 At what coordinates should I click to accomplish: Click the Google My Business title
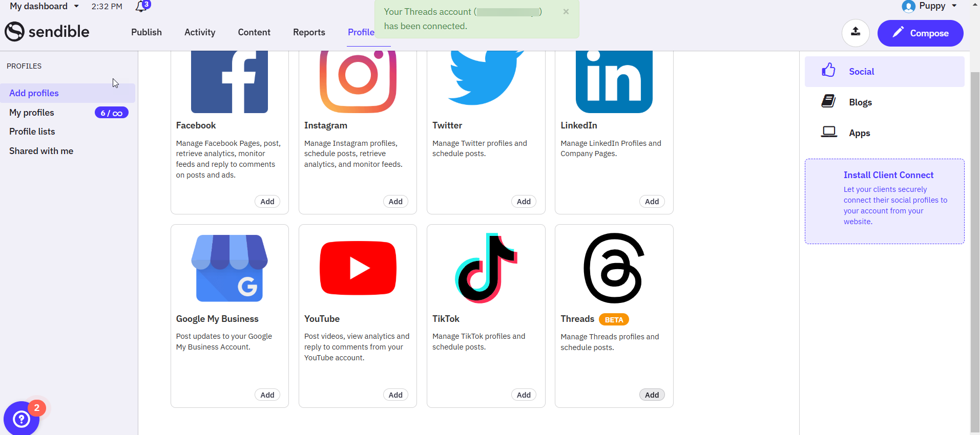pos(217,319)
